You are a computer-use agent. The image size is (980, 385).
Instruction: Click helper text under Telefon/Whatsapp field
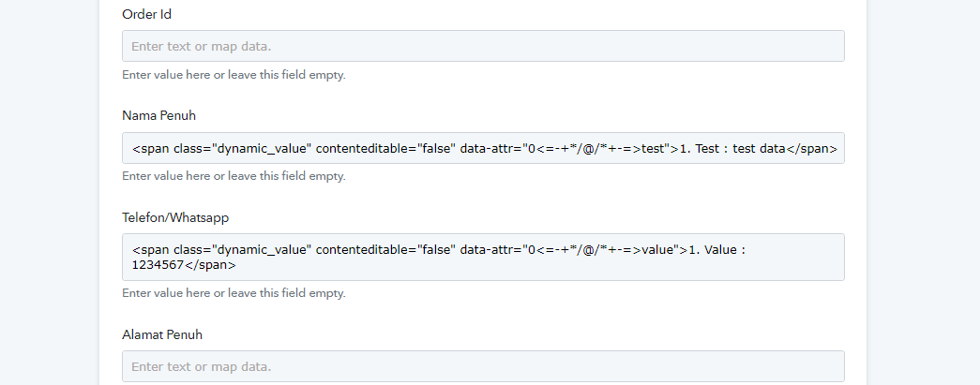(234, 293)
